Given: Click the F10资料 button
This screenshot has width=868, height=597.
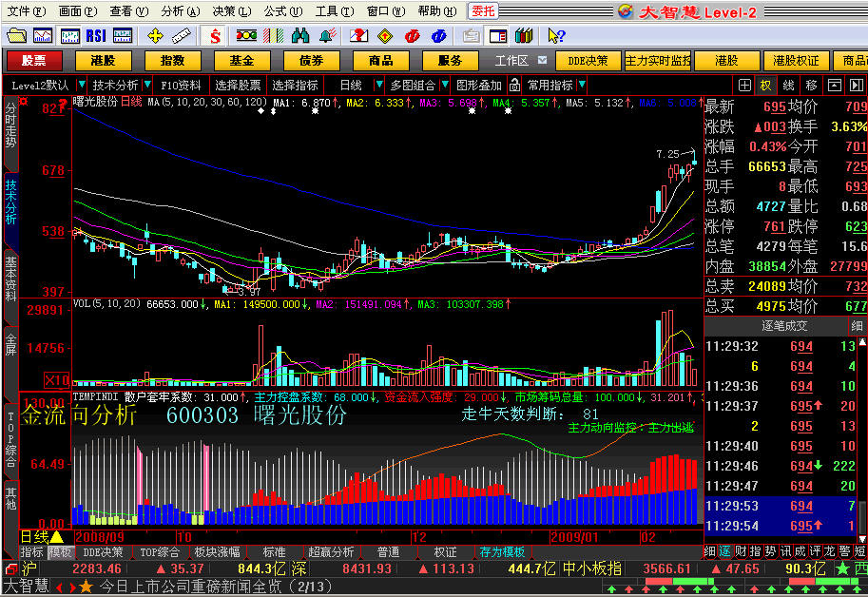Looking at the screenshot, I should pos(181,86).
